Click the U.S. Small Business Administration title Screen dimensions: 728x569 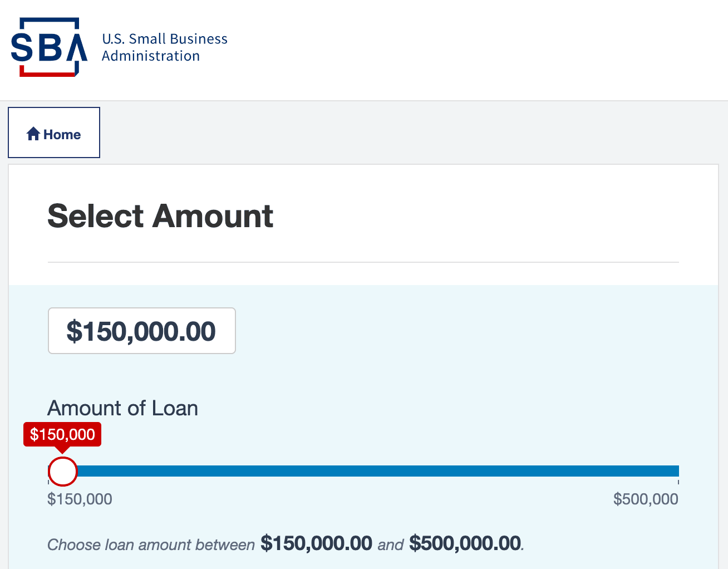click(165, 47)
